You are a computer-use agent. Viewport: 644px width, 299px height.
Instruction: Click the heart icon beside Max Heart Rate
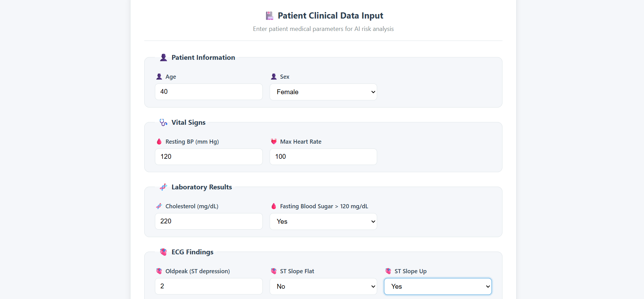274,142
